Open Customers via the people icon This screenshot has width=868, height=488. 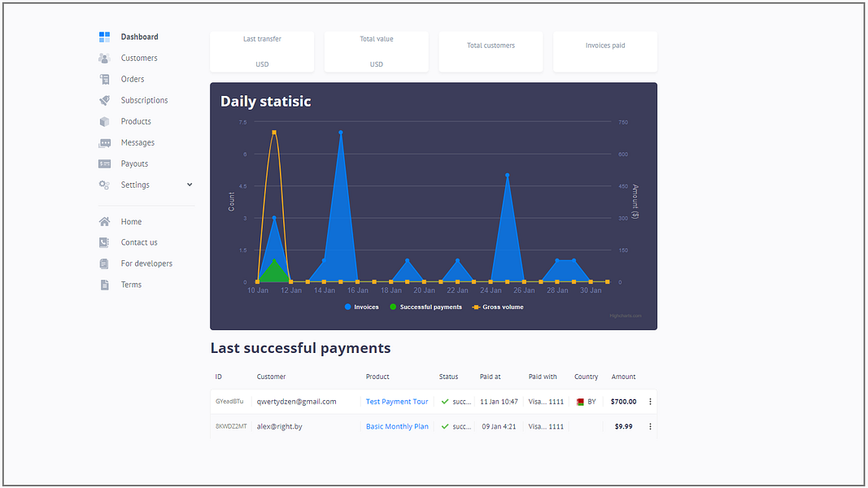coord(104,57)
